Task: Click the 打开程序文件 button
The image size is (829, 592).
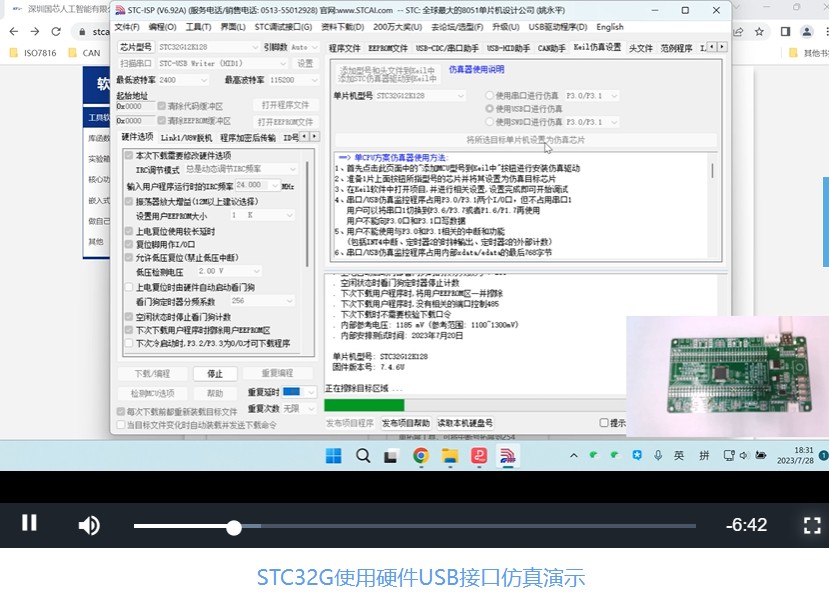Action: tap(285, 105)
